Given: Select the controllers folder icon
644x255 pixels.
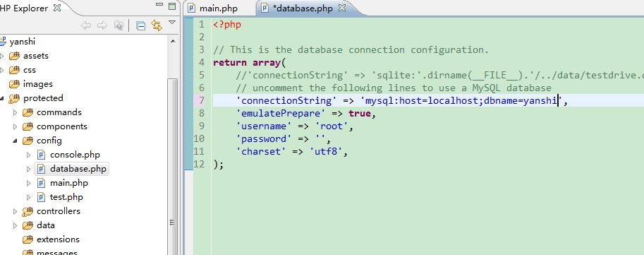Looking at the screenshot, I should coord(28,211).
